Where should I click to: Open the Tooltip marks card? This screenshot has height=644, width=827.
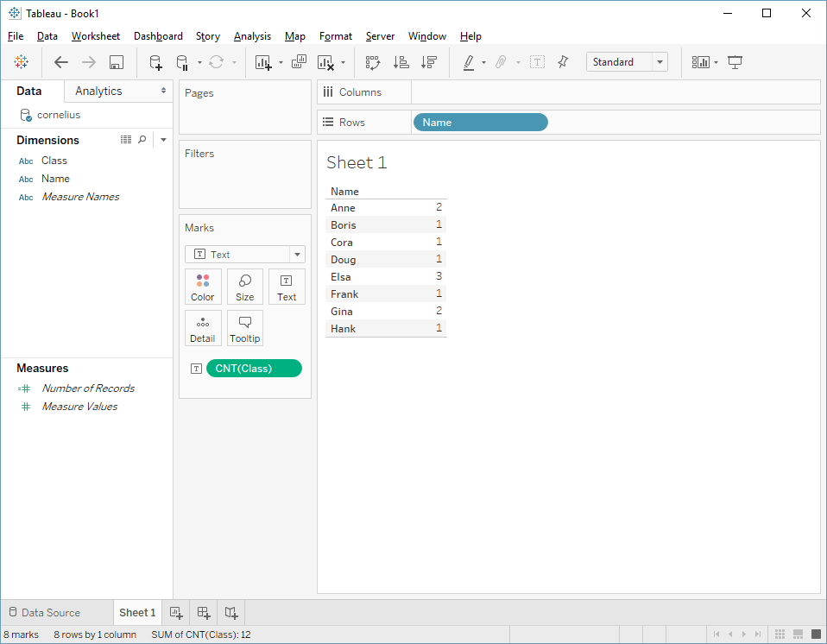click(244, 328)
